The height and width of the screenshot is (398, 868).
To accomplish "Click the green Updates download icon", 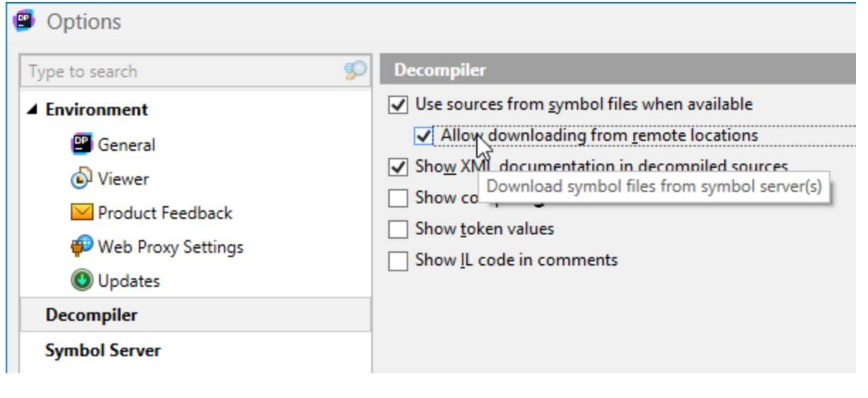I will pos(82,280).
